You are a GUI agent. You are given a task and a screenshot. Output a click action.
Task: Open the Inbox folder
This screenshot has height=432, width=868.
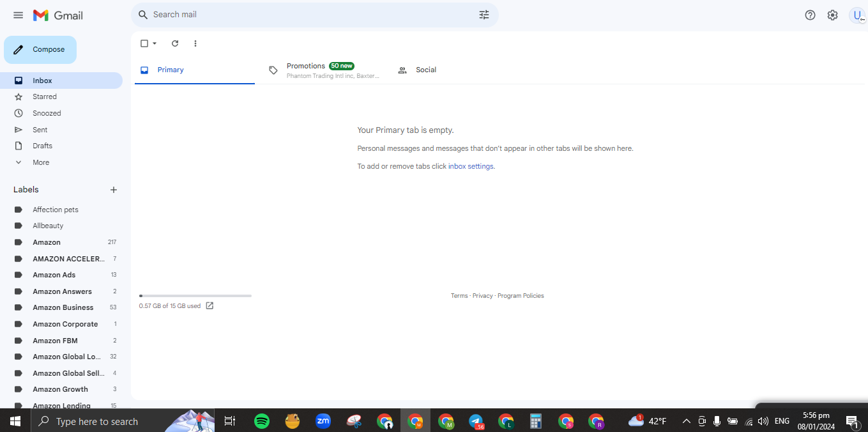[x=61, y=81]
